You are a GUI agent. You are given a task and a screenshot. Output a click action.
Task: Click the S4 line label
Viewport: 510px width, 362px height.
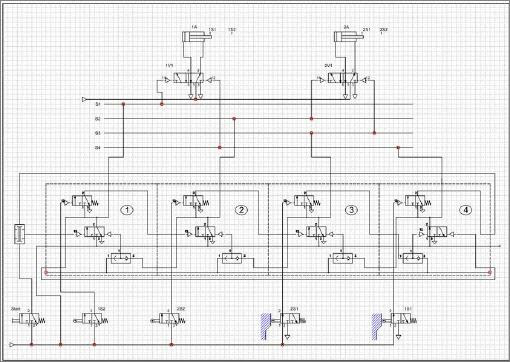coord(98,148)
